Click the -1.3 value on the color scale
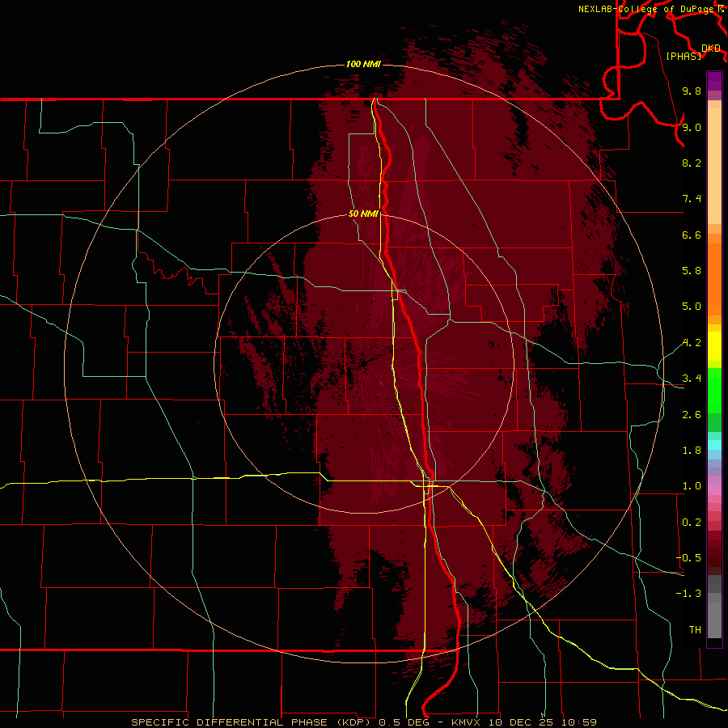728x728 pixels. click(x=688, y=594)
